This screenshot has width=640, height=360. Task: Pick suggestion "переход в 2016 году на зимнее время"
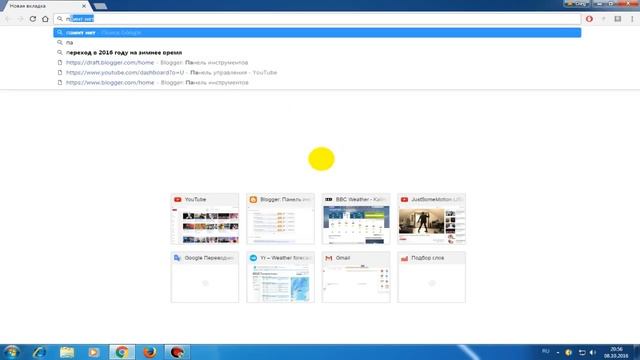point(317,52)
